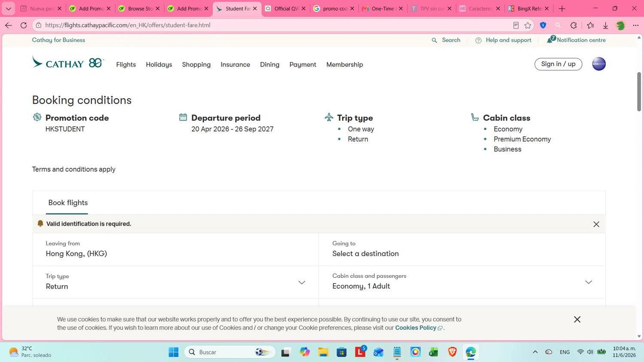The height and width of the screenshot is (362, 644).
Task: Open Copilot from the taskbar
Action: click(305, 352)
